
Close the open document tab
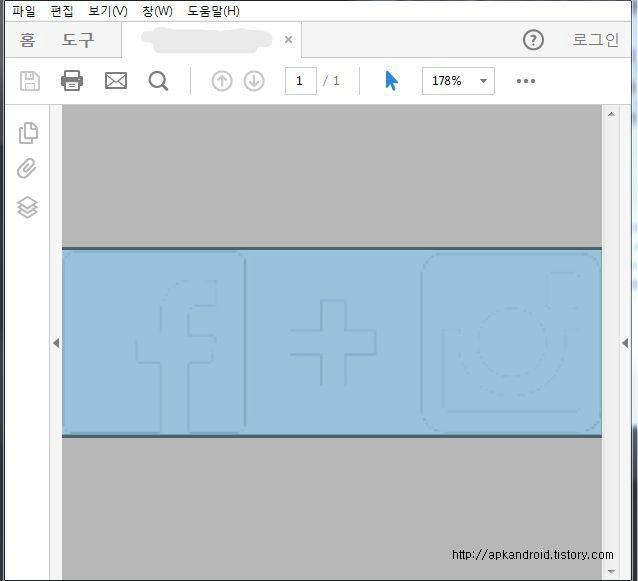point(288,39)
